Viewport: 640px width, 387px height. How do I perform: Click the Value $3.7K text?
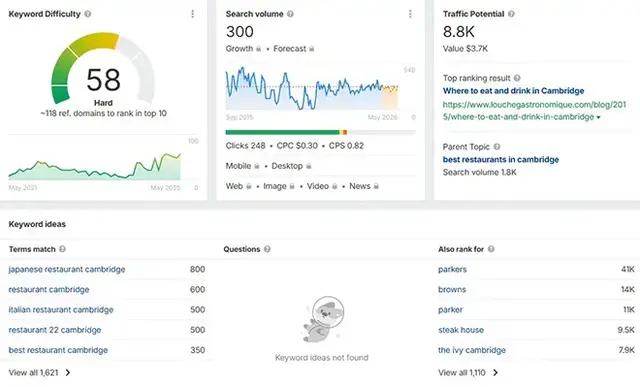[465, 49]
